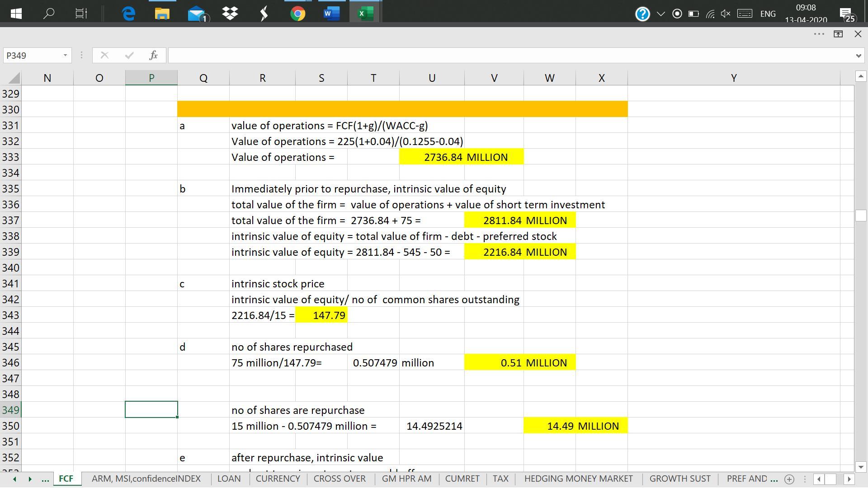Open Microsoft Edge from taskbar

(129, 14)
